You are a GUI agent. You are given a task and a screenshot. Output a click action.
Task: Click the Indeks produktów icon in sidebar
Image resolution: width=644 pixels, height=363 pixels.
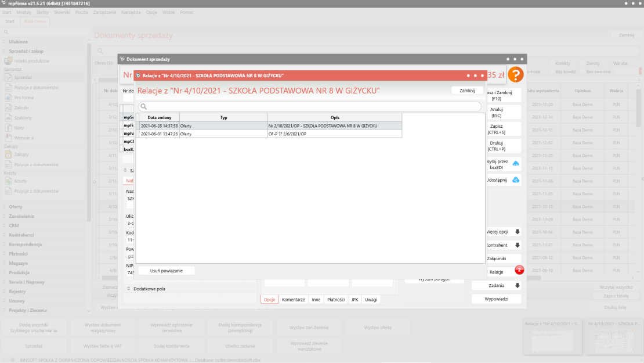click(x=9, y=61)
